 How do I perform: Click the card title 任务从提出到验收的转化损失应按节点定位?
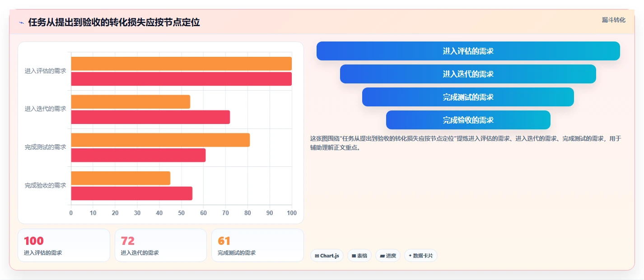(x=114, y=23)
